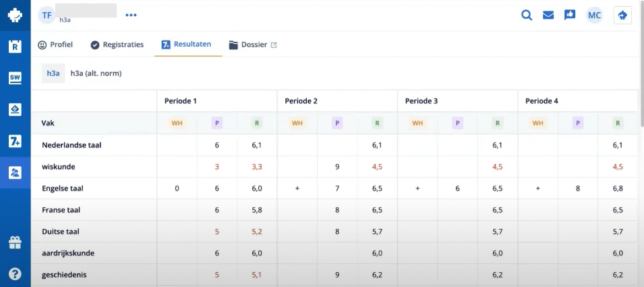The height and width of the screenshot is (287, 644).
Task: Click the Periode 4 P column badge
Action: (x=578, y=122)
